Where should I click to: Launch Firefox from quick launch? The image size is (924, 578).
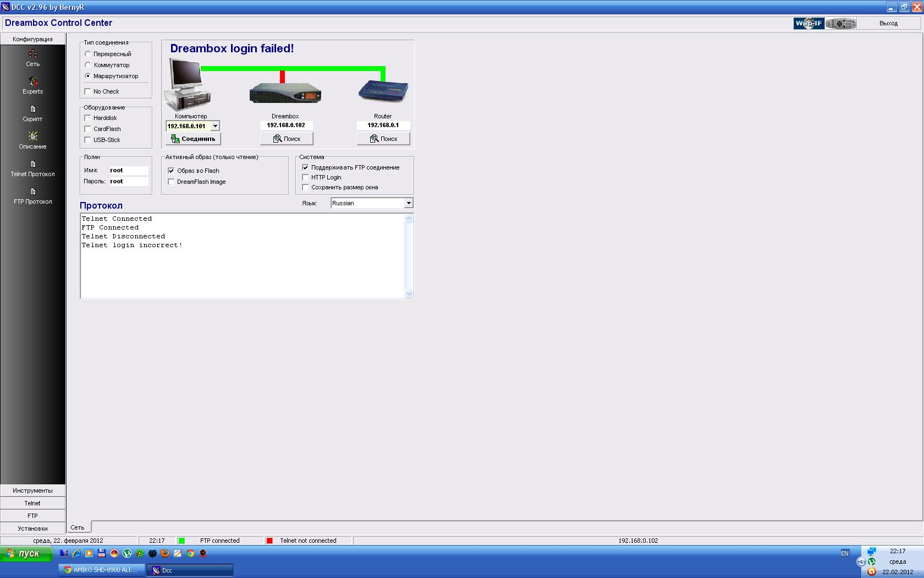tap(165, 553)
